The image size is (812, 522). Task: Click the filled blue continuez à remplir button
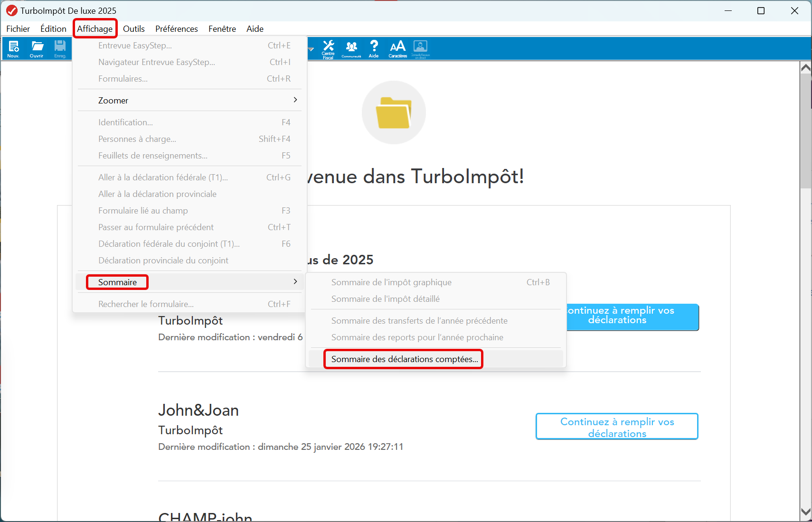coord(633,317)
